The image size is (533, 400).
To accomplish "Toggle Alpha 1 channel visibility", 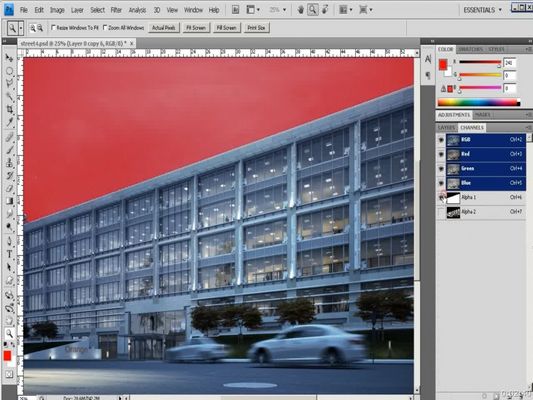I will [441, 197].
